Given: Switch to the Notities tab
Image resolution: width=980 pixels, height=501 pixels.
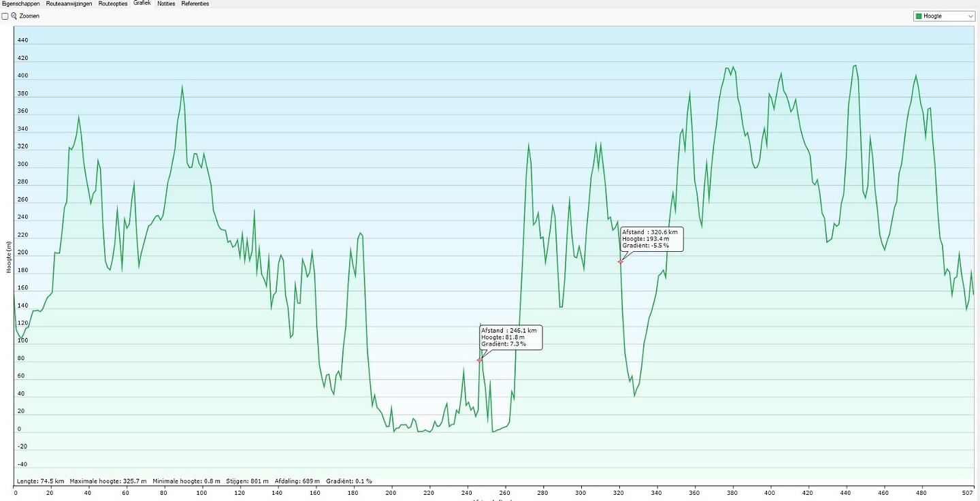Looking at the screenshot, I should [166, 3].
